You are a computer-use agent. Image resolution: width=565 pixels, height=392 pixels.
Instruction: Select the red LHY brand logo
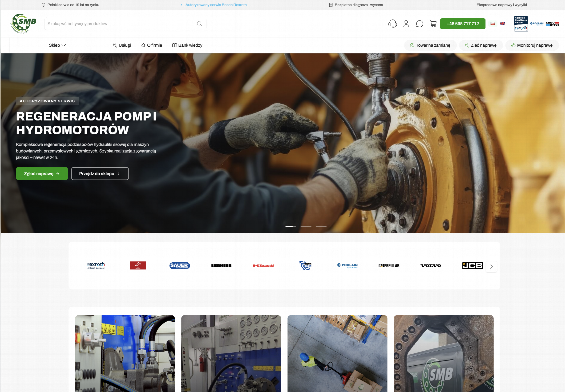point(138,265)
